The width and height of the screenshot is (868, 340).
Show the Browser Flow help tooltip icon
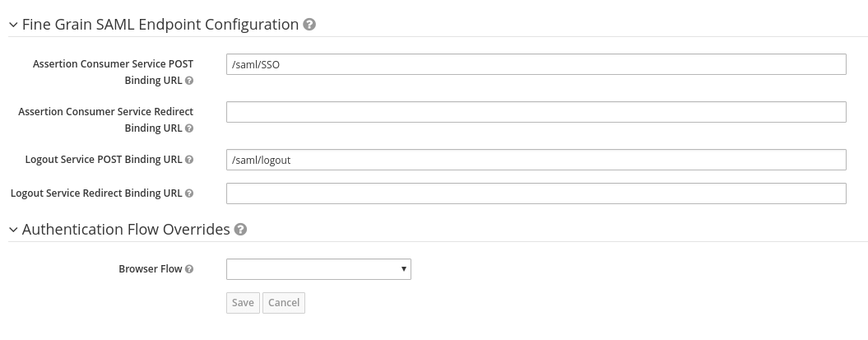pyautogui.click(x=189, y=269)
